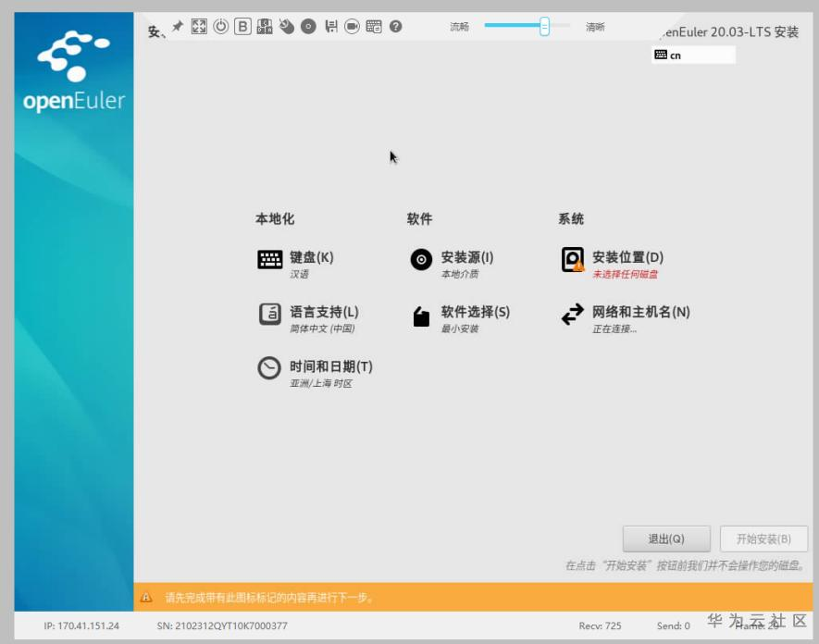This screenshot has width=819, height=644.
Task: Open 语言支持(L) language support
Action: coord(308,318)
